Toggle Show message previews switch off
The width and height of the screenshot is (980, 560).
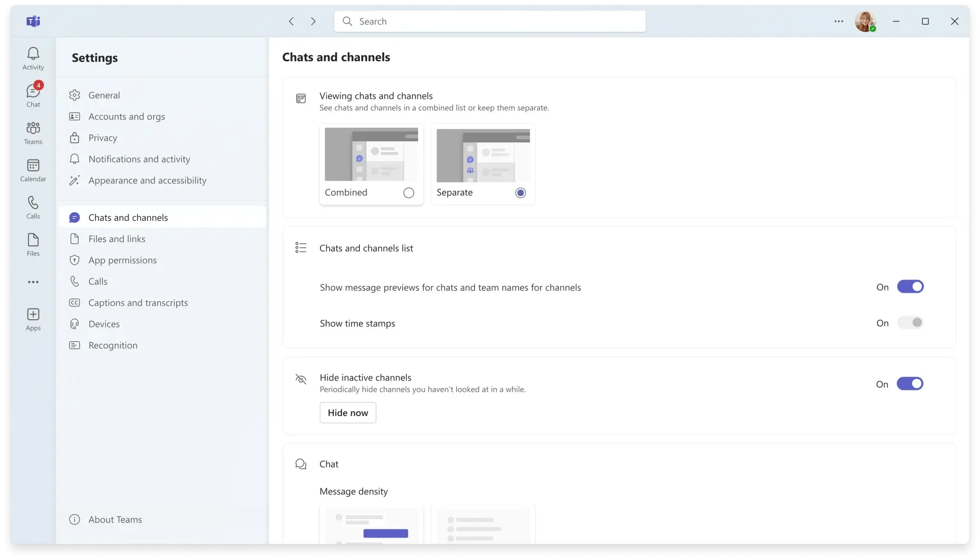click(910, 287)
